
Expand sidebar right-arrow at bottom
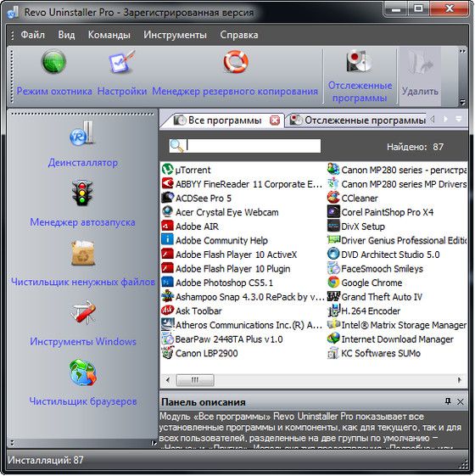coord(154,443)
